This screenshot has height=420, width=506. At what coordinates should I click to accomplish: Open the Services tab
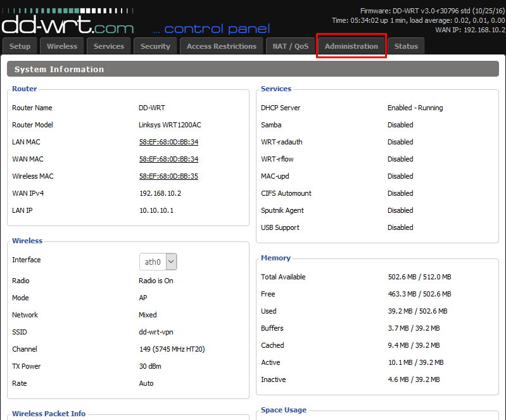109,46
